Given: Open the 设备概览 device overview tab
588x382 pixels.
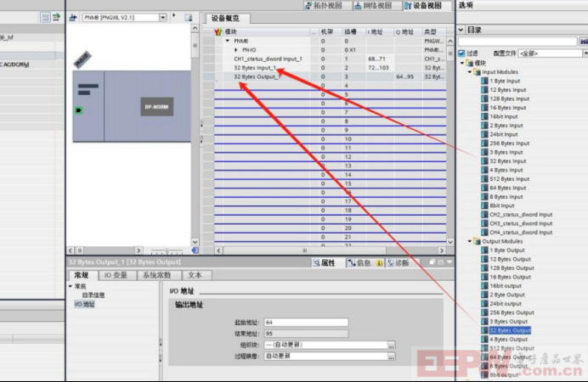Looking at the screenshot, I should click(x=226, y=18).
